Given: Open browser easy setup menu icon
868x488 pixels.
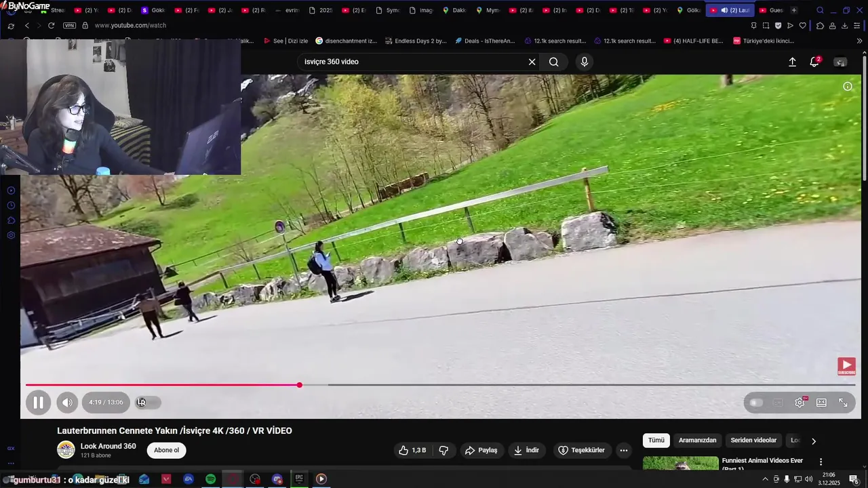Looking at the screenshot, I should (x=856, y=25).
